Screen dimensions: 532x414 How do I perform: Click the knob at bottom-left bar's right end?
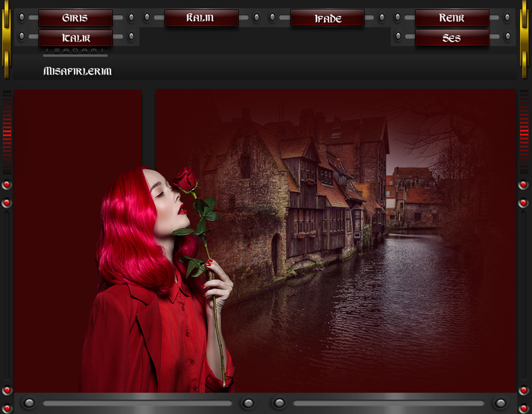(x=248, y=403)
